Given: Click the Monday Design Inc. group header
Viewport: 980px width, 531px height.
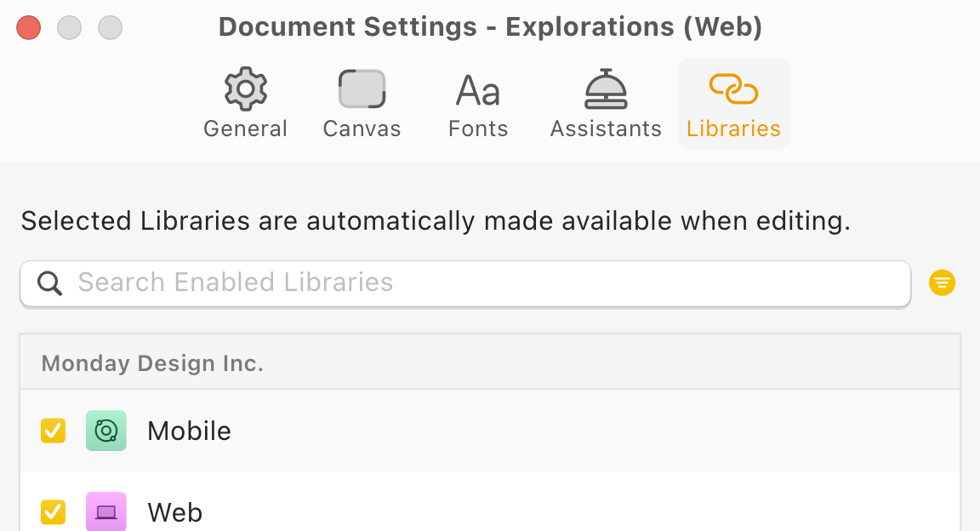Looking at the screenshot, I should click(152, 363).
